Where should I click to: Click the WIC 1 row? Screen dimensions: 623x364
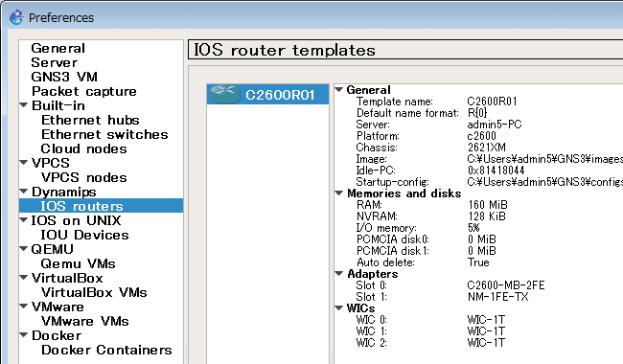coord(478,331)
